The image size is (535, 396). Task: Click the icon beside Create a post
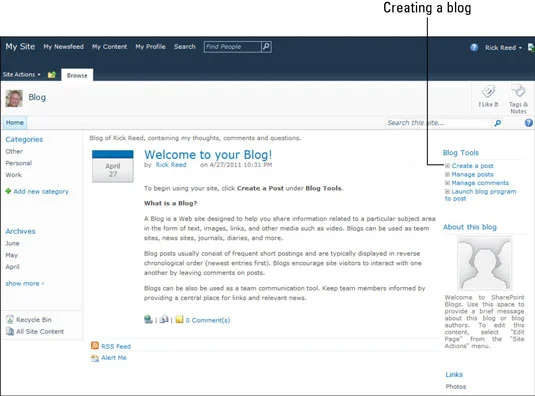(x=447, y=166)
